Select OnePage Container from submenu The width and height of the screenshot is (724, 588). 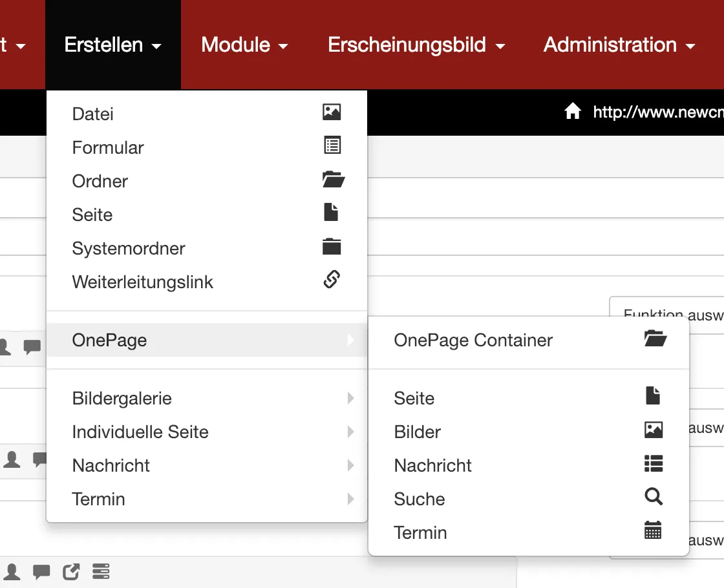[473, 340]
